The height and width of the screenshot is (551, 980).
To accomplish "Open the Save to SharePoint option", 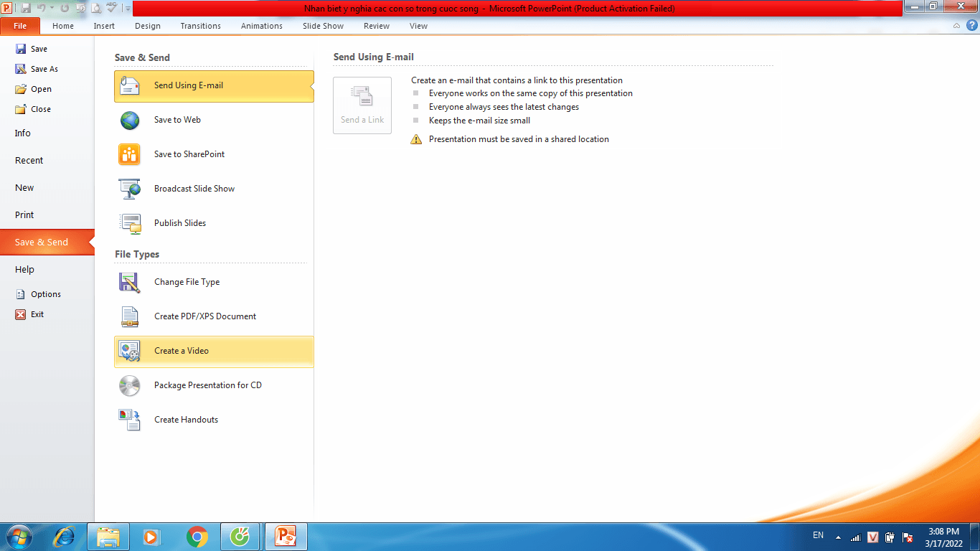I will tap(189, 154).
